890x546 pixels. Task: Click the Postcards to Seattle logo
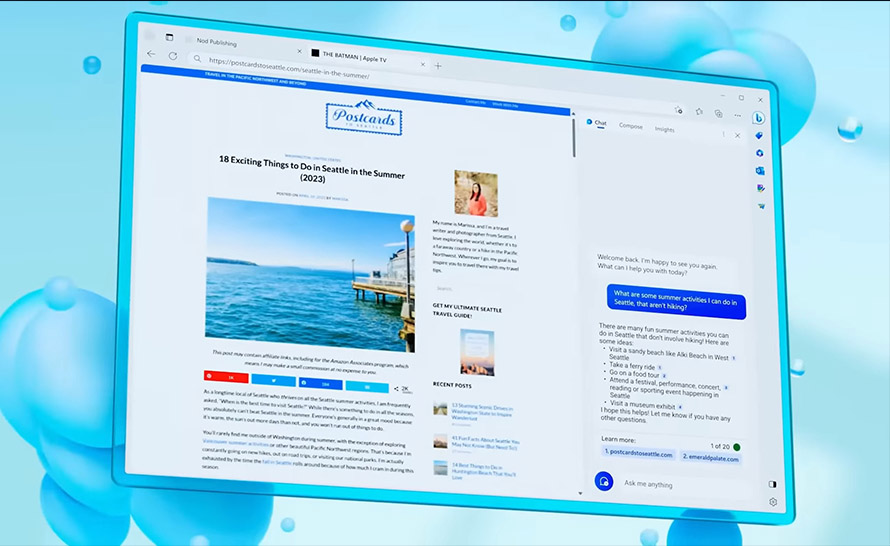point(364,118)
